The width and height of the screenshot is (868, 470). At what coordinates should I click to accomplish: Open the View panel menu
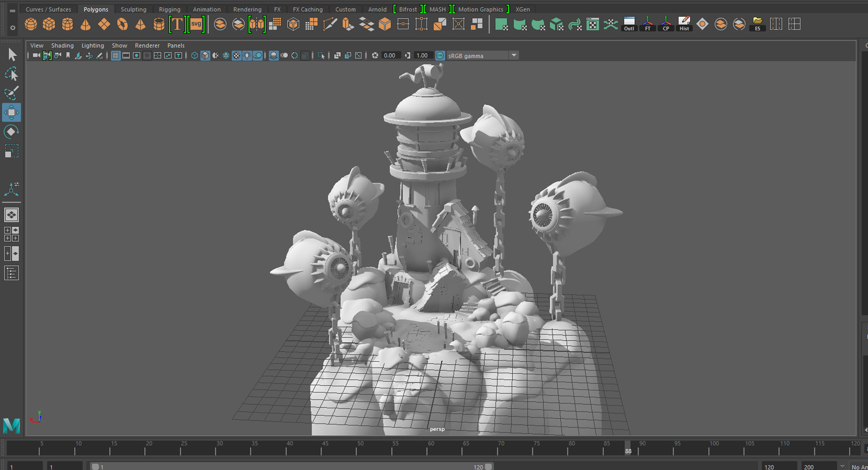click(x=37, y=46)
